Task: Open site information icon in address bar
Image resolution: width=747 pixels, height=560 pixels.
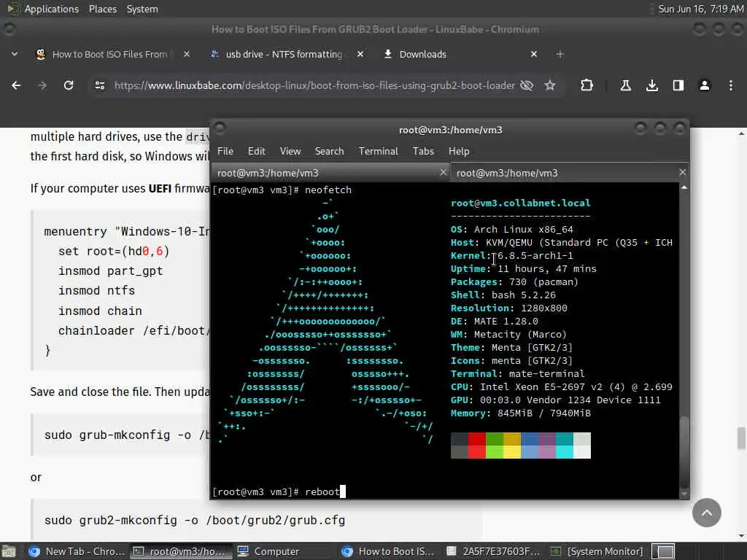Action: coord(99,85)
